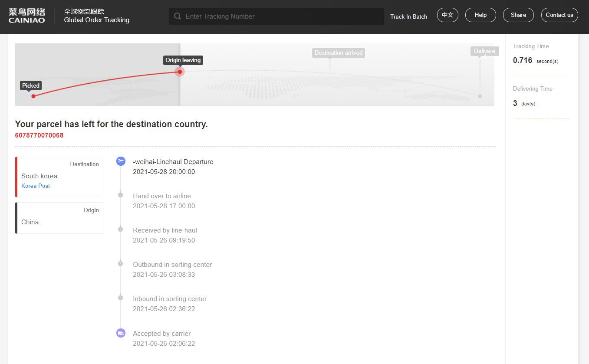The height and width of the screenshot is (364, 589).
Task: Click the China origin text
Action: click(30, 222)
